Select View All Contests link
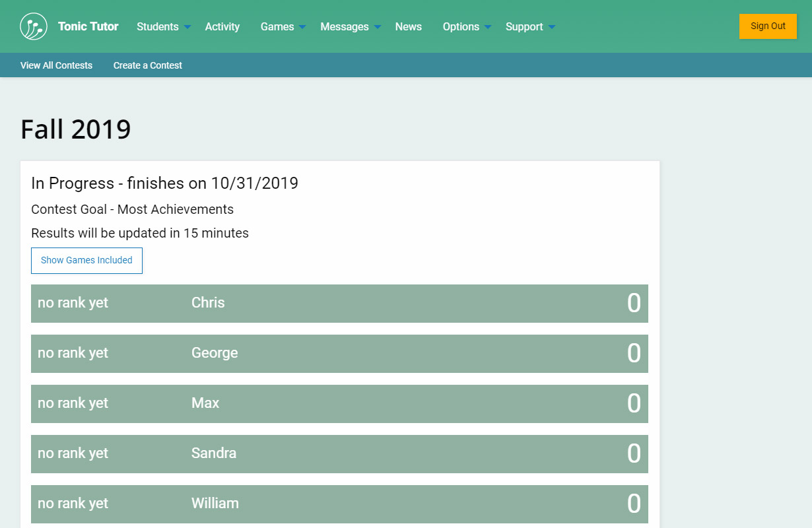 tap(56, 65)
